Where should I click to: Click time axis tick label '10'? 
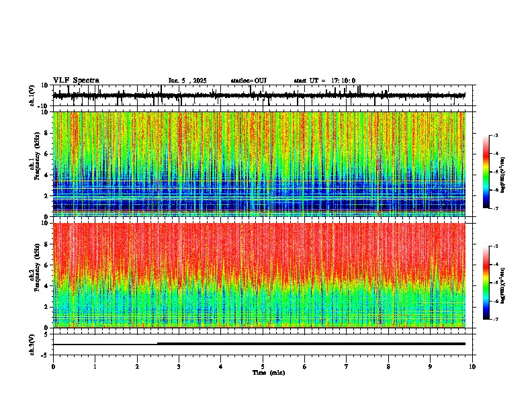coord(472,367)
